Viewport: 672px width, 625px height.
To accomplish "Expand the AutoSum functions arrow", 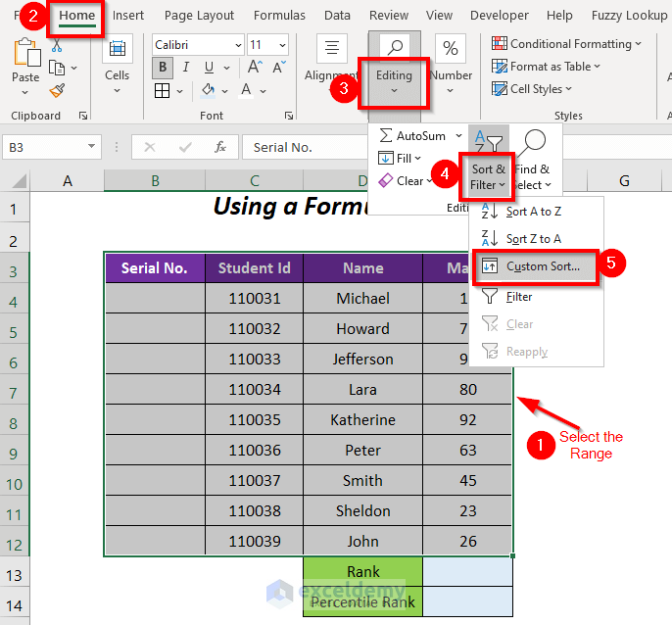I will click(458, 136).
